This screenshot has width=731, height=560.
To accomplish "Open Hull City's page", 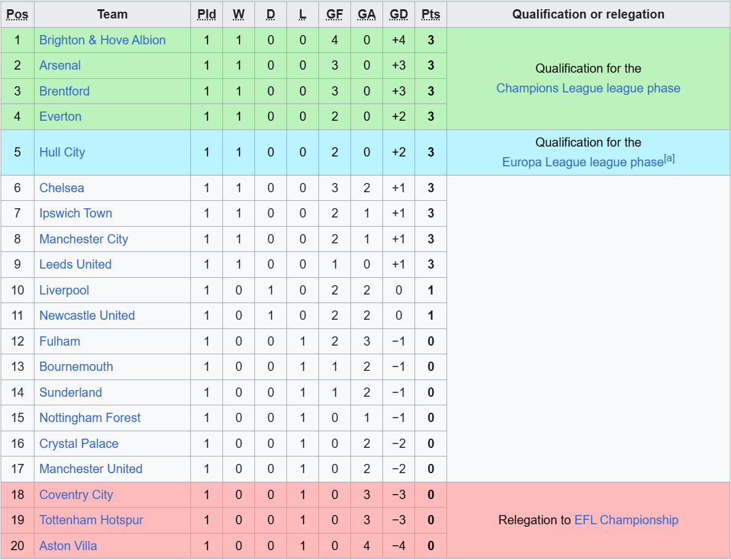I will (x=62, y=152).
